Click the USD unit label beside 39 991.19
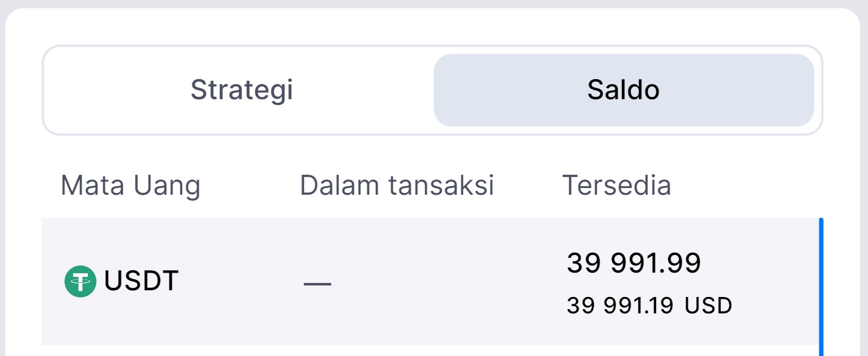The width and height of the screenshot is (868, 356). [708, 305]
